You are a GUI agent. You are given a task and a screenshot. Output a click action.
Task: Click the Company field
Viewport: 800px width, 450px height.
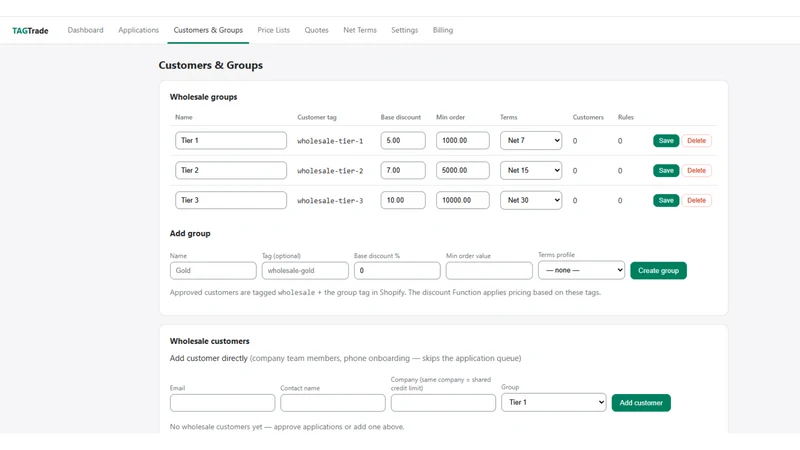point(443,403)
